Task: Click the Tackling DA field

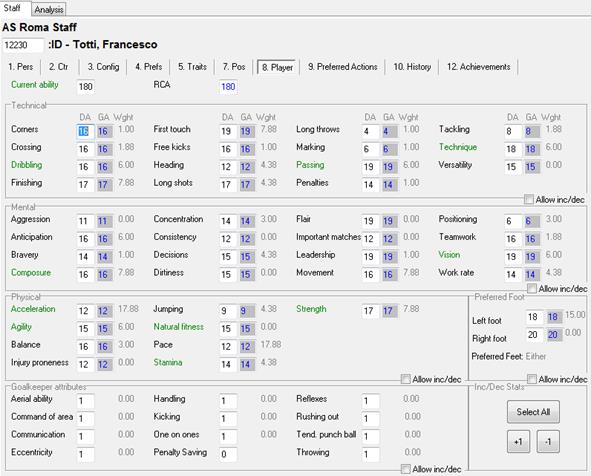Action: pyautogui.click(x=513, y=132)
